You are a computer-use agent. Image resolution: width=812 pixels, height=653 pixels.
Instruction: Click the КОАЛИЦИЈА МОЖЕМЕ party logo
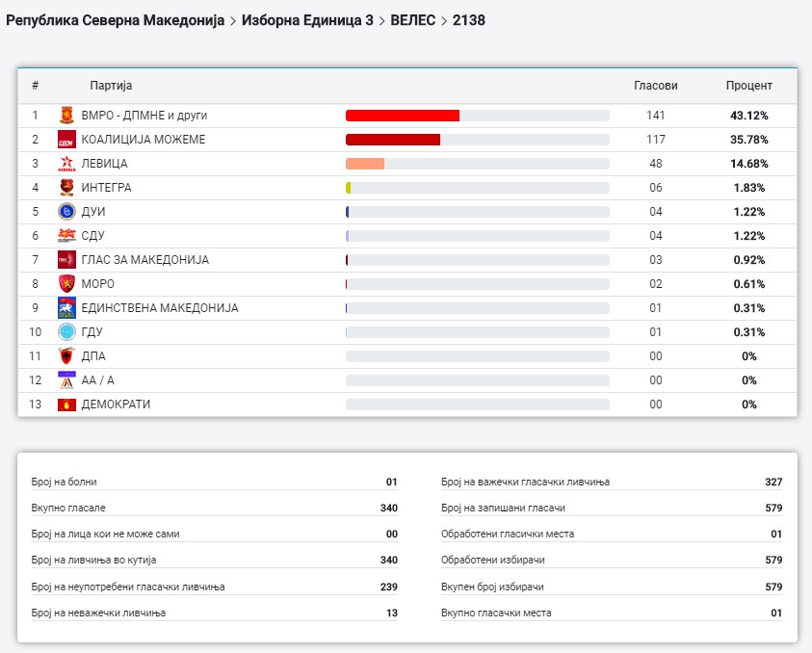click(66, 140)
